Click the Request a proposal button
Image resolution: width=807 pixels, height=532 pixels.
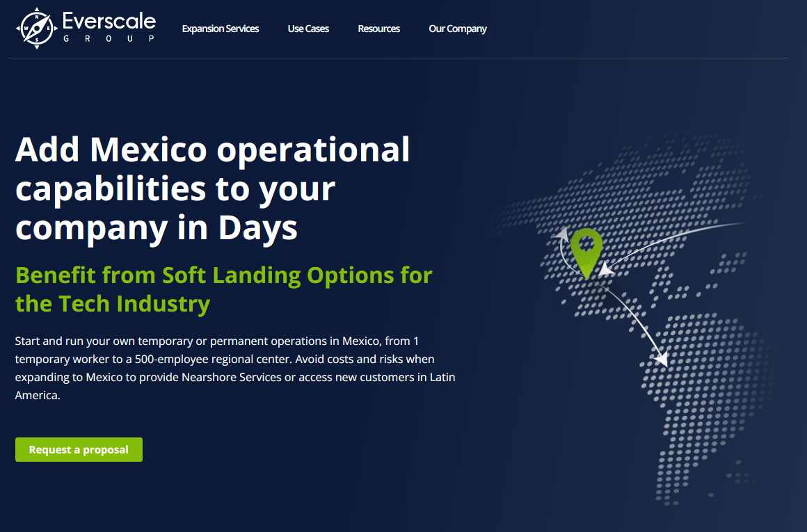79,450
